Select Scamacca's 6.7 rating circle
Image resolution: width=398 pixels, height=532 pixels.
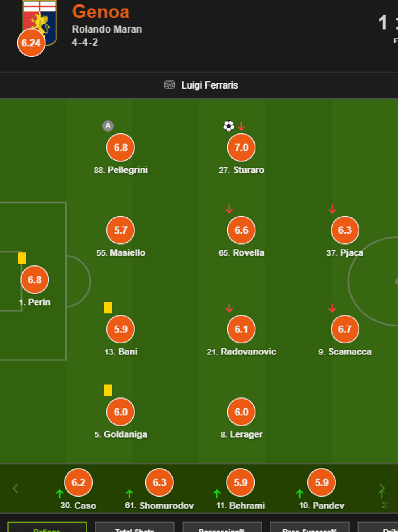click(x=345, y=329)
